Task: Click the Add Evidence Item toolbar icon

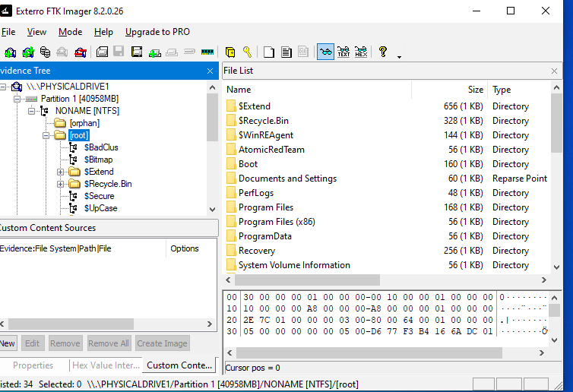Action: tap(10, 52)
